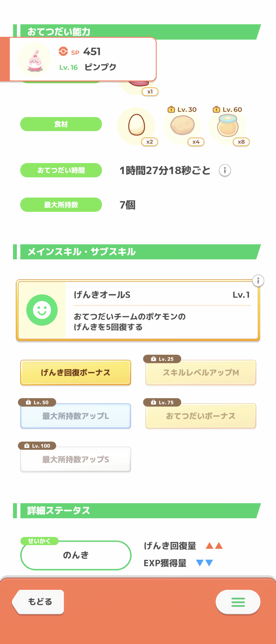Tap the green smiley skill icon
Viewport: 276px width, 644px height.
point(42,310)
